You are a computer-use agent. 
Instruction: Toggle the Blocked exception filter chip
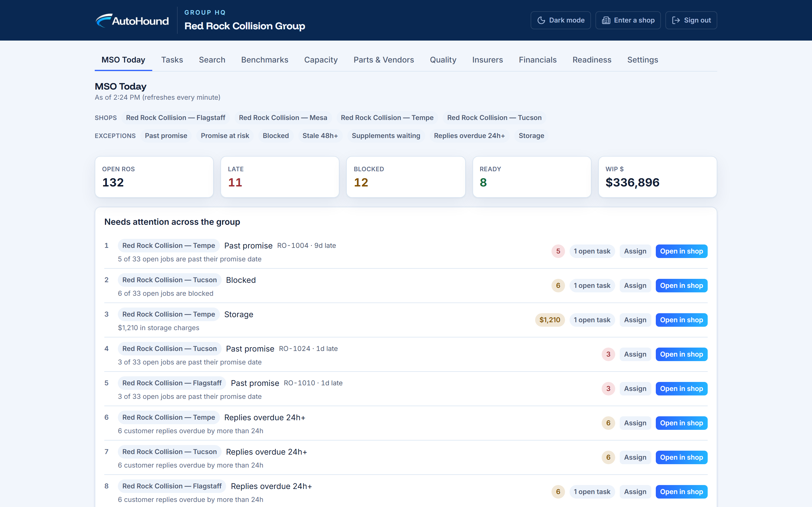(x=275, y=136)
